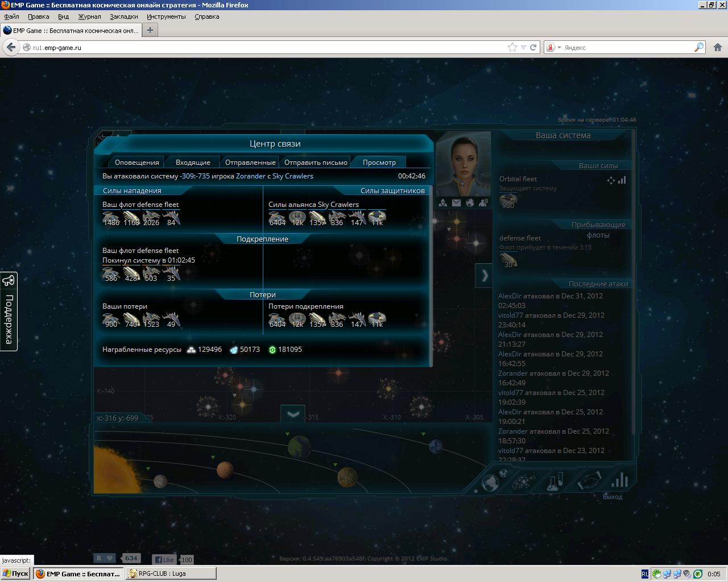728x582 pixels.
Task: Open the Sky Crawlers alliance link in report header
Action: [x=293, y=176]
